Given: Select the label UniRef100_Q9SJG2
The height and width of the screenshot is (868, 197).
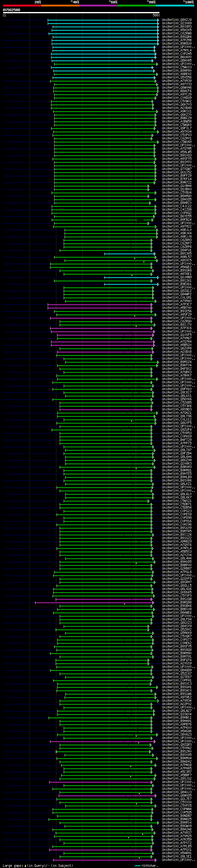Looking at the screenshot, I should coord(177,778).
